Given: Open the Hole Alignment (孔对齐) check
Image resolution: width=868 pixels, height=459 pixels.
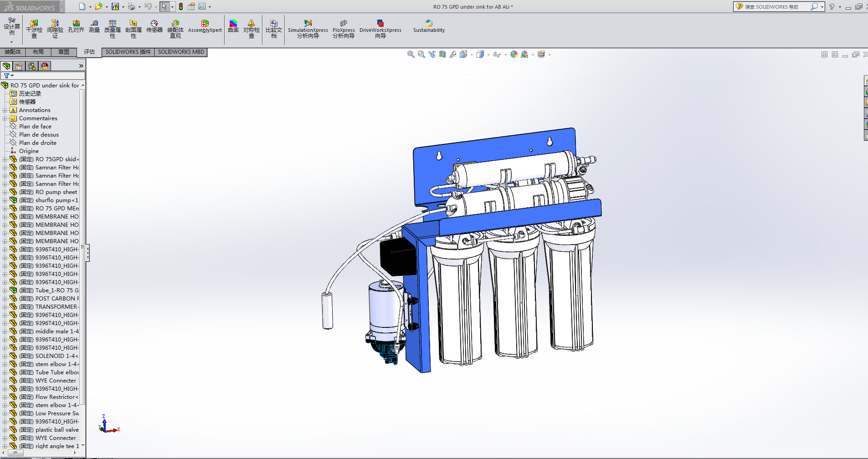Looking at the screenshot, I should coord(76,26).
